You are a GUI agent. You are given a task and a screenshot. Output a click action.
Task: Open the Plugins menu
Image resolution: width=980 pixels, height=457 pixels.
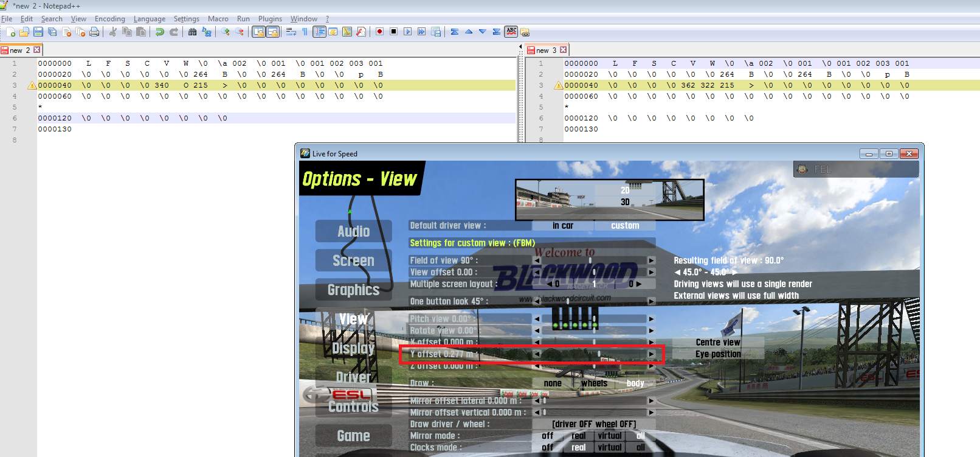pyautogui.click(x=270, y=19)
